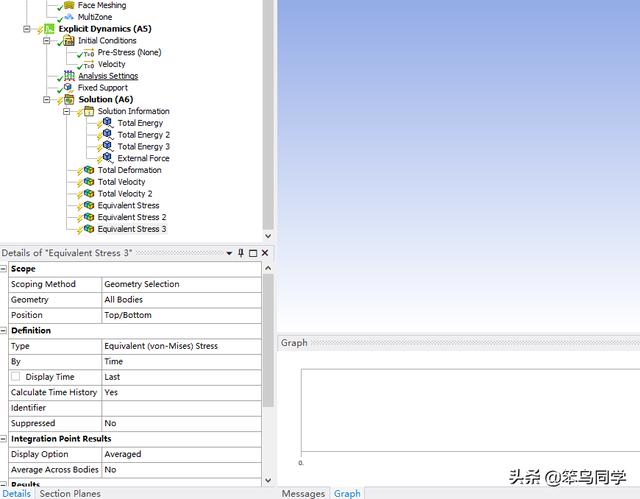Click the MultiZone mesh icon
The width and height of the screenshot is (640, 499).
[x=68, y=17]
